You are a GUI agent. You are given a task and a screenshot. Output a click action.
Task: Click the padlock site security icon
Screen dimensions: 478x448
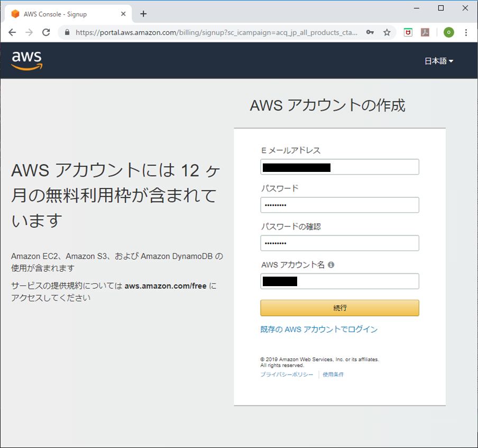click(x=67, y=32)
